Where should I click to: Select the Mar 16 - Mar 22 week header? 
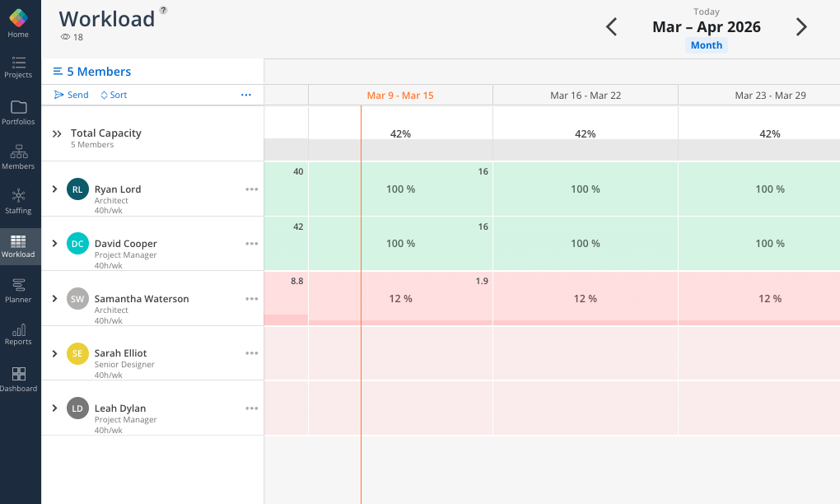(586, 96)
